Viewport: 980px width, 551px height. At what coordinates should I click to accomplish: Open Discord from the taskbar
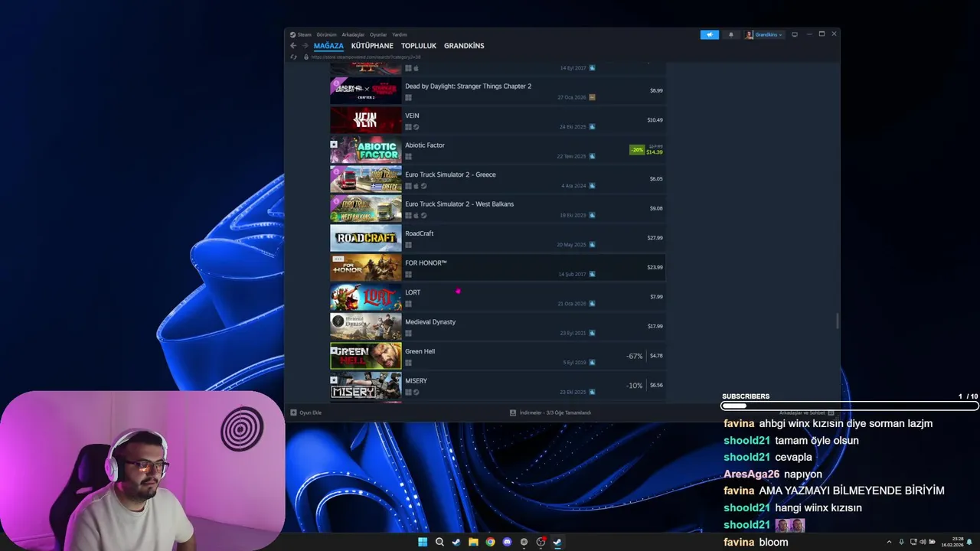(x=507, y=542)
